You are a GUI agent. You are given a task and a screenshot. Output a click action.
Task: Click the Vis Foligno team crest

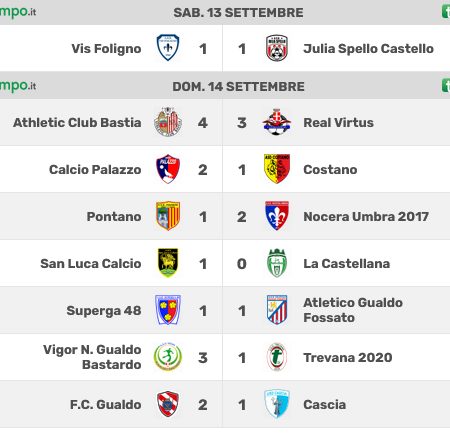(x=168, y=48)
